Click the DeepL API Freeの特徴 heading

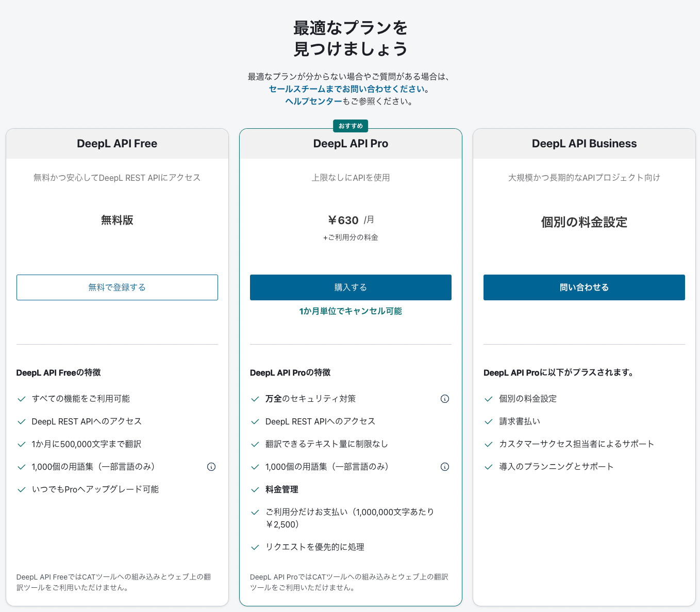[59, 372]
